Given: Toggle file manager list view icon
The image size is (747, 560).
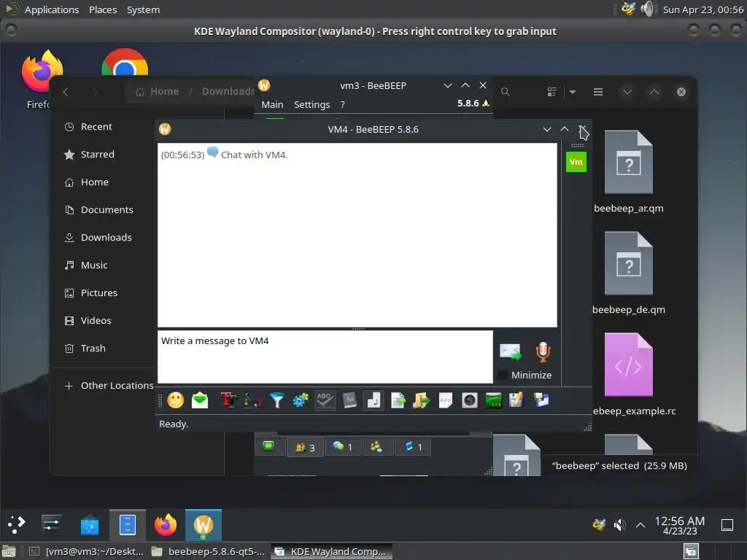Looking at the screenshot, I should [552, 92].
